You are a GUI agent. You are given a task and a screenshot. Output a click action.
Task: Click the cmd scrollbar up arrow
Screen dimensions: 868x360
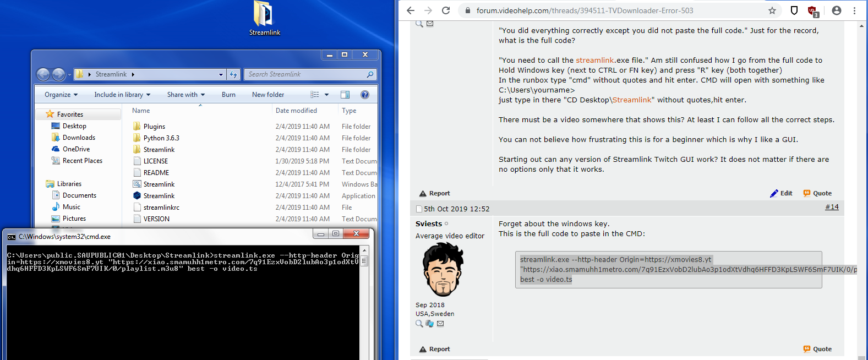[364, 250]
